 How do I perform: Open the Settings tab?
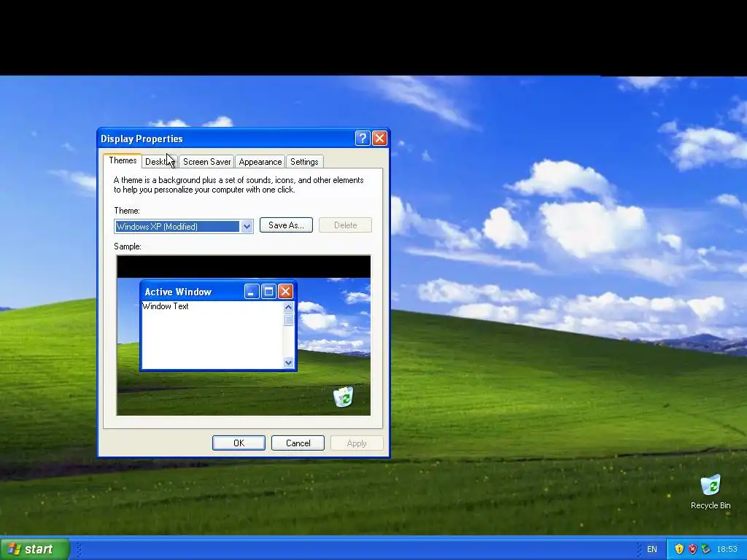[x=304, y=162]
